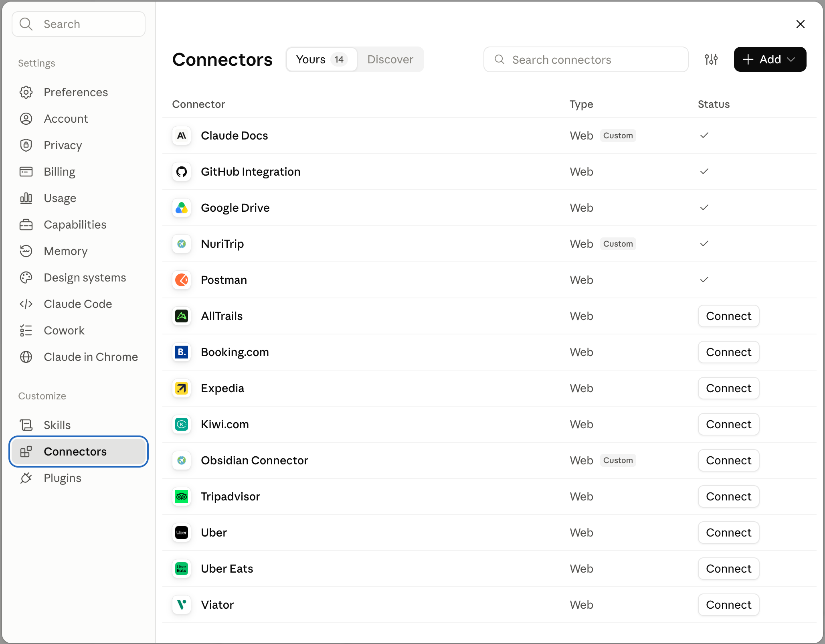Screen dimensions: 825x644
Task: Click the Status column header
Action: (x=714, y=104)
